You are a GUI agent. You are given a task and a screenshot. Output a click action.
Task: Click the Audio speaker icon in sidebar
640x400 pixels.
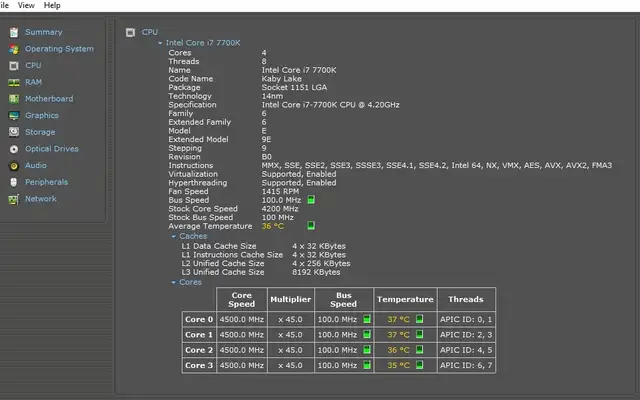point(14,166)
